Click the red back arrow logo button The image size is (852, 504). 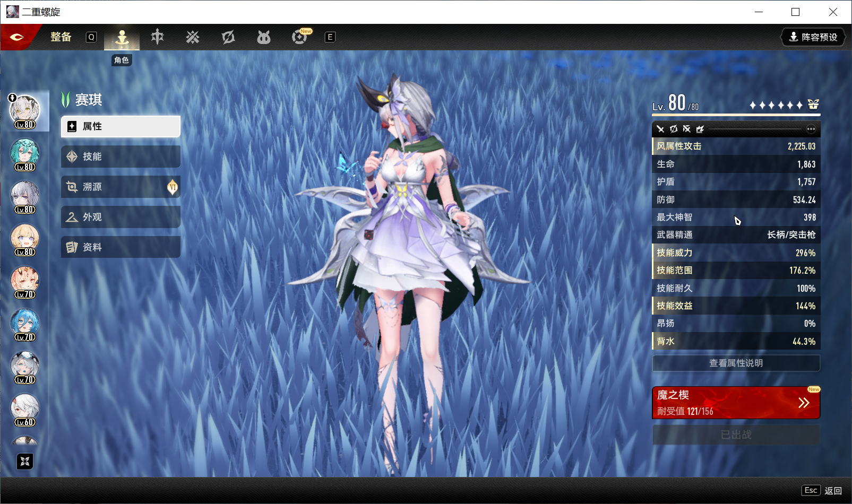[x=17, y=37]
